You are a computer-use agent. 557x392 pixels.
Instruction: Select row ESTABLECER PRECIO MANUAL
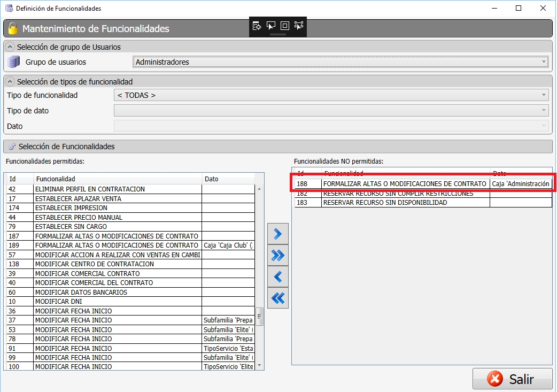[131, 217]
